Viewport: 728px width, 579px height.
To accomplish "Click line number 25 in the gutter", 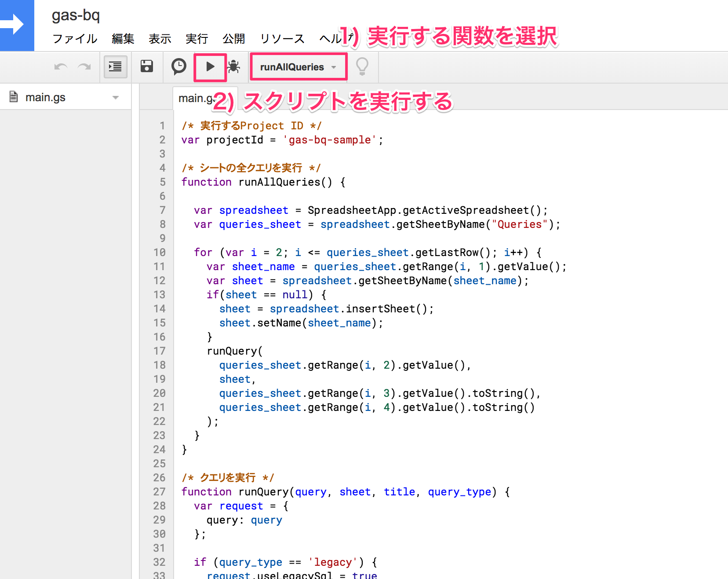I will coord(160,464).
